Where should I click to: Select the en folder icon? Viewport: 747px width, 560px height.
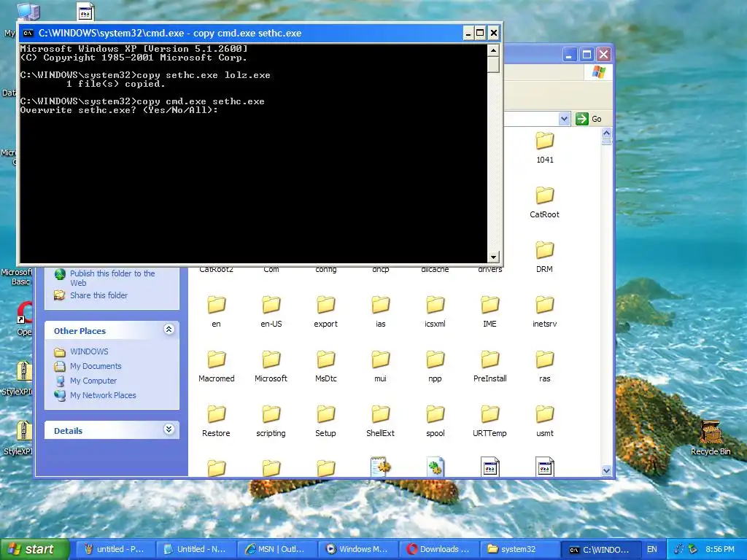point(216,305)
